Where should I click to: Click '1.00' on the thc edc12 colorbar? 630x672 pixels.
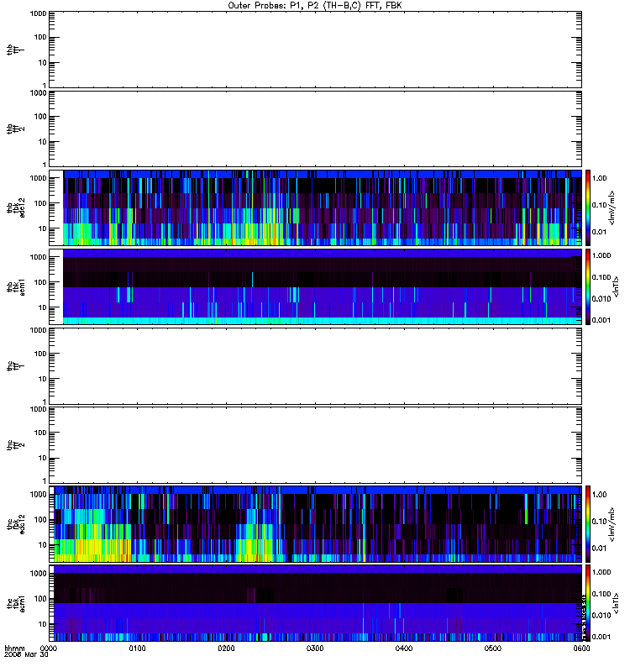pos(600,495)
